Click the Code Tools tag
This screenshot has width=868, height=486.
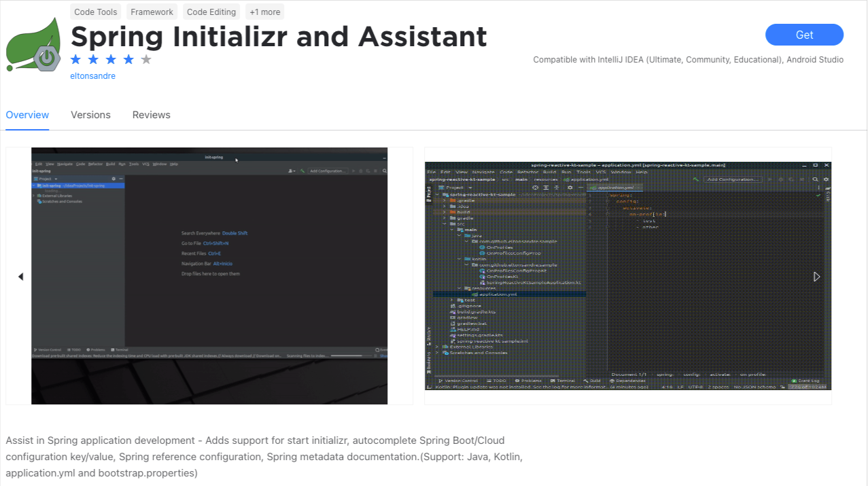96,12
